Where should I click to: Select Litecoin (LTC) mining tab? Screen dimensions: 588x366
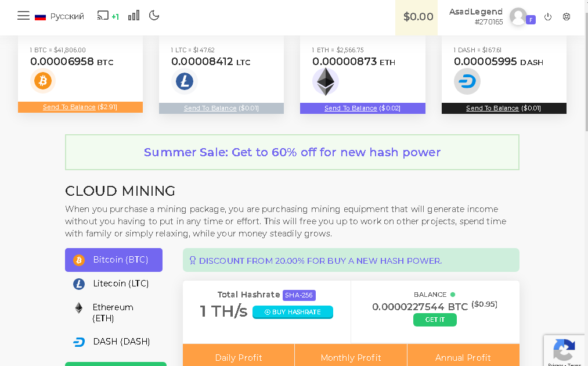(114, 284)
